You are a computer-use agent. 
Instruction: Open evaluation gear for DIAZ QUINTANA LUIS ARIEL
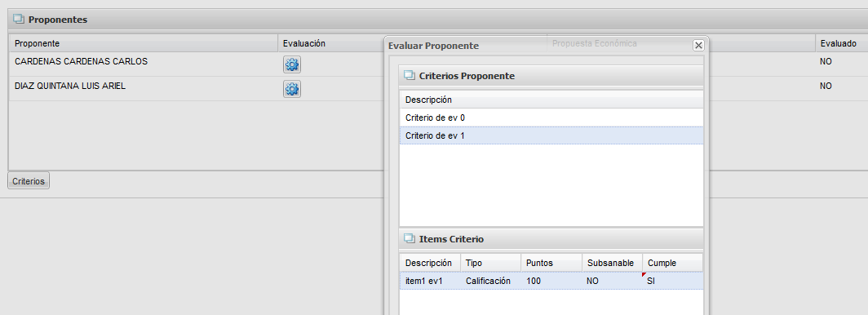pos(292,89)
